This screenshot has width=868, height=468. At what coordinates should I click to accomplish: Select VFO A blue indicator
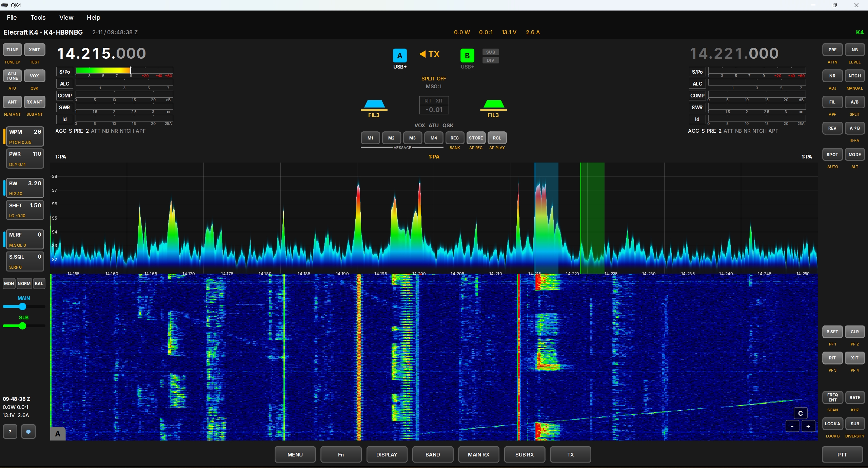[x=400, y=56]
